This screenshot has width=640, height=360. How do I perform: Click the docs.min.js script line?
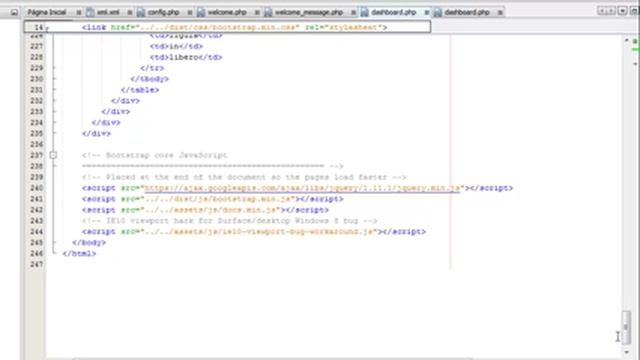point(205,210)
